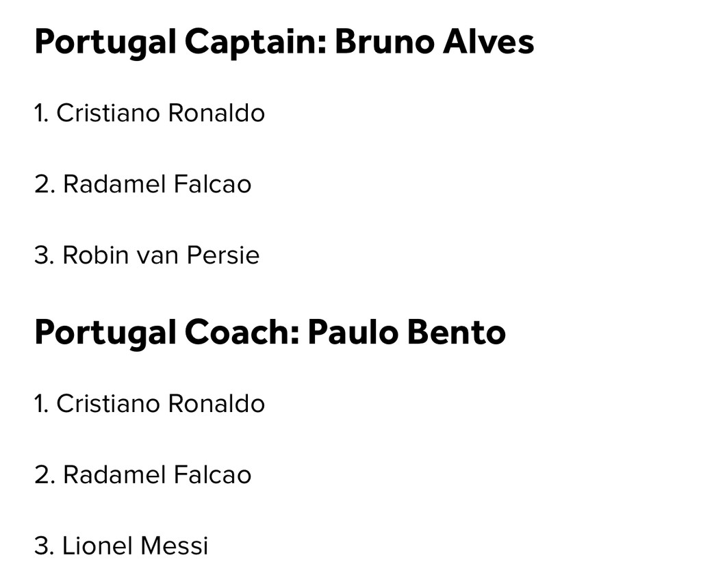
Task: Click the name "Bruno Alves" in the heading
Action: 434,42
